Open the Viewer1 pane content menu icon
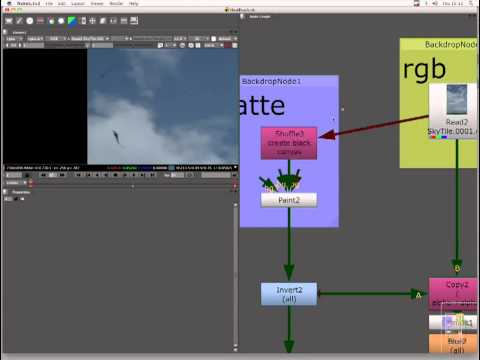The image size is (480, 360). tap(5, 32)
